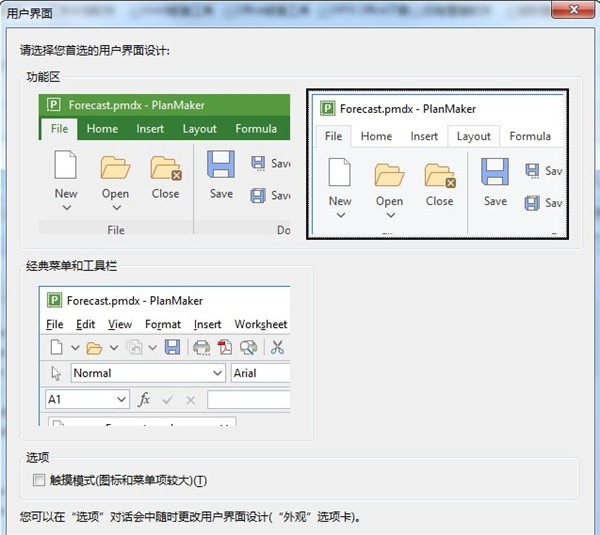
Task: Click the blue save disk icon in classic toolbar
Action: [x=172, y=347]
